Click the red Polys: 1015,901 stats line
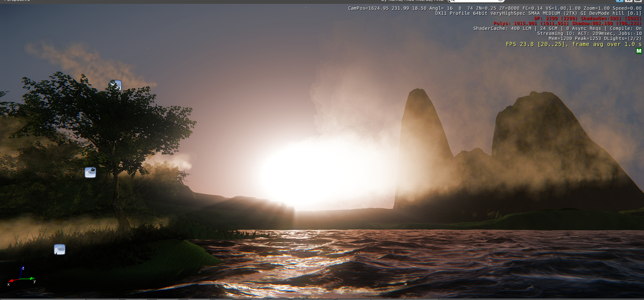Screen dimensions: 644x300 [568, 23]
